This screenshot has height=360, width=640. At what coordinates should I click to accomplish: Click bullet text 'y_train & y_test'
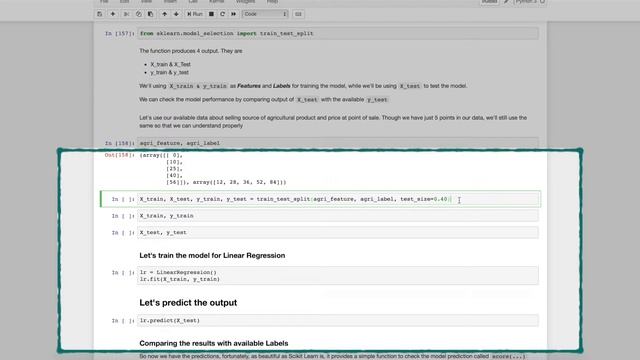click(x=169, y=73)
